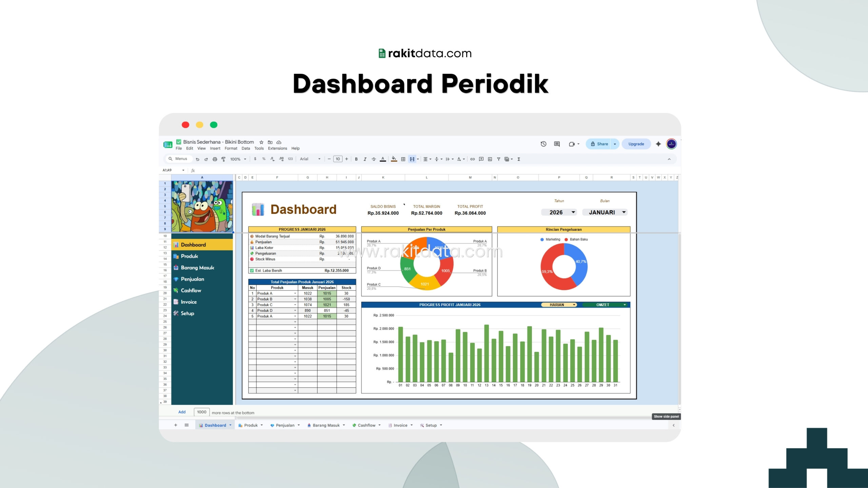The width and height of the screenshot is (868, 488).
Task: Toggle Bold formatting
Action: 356,159
